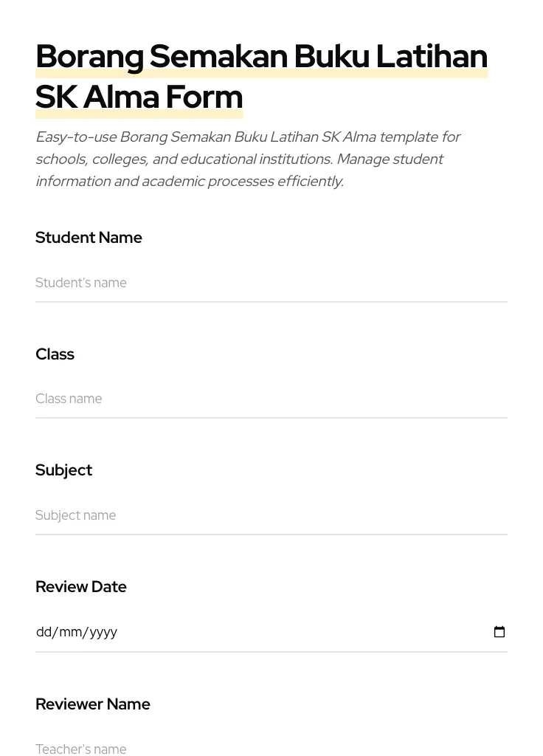Click 'schools, colleges' in the description text
This screenshot has width=543, height=756.
point(90,159)
